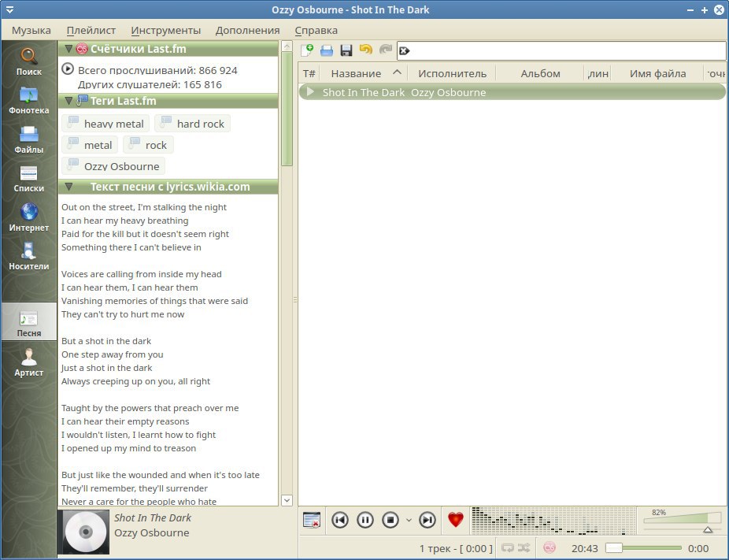Open the Поиск sidebar tab
729x560 pixels.
(29, 61)
